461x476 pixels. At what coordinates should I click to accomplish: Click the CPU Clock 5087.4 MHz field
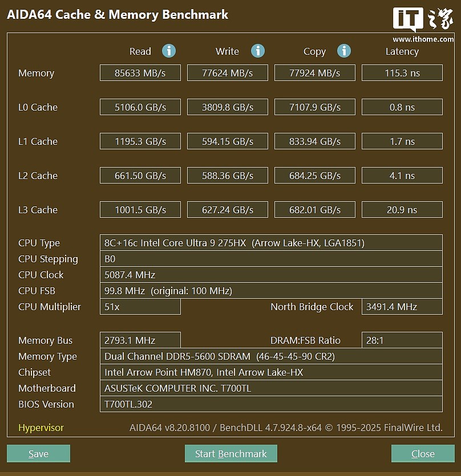pyautogui.click(x=271, y=275)
